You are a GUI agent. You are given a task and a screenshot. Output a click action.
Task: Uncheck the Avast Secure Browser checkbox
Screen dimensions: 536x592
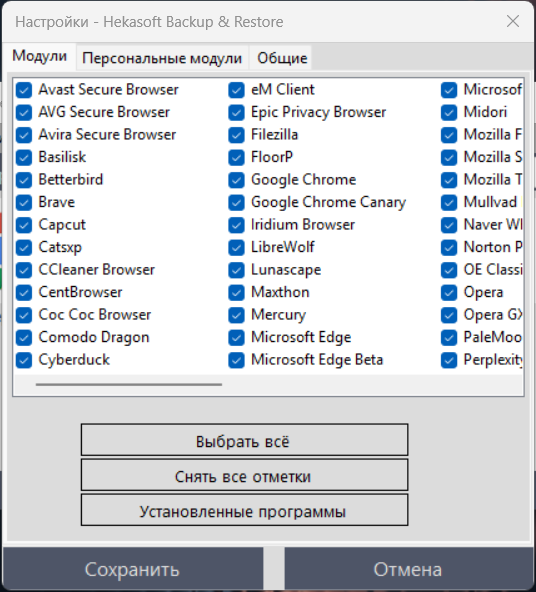pos(24,90)
